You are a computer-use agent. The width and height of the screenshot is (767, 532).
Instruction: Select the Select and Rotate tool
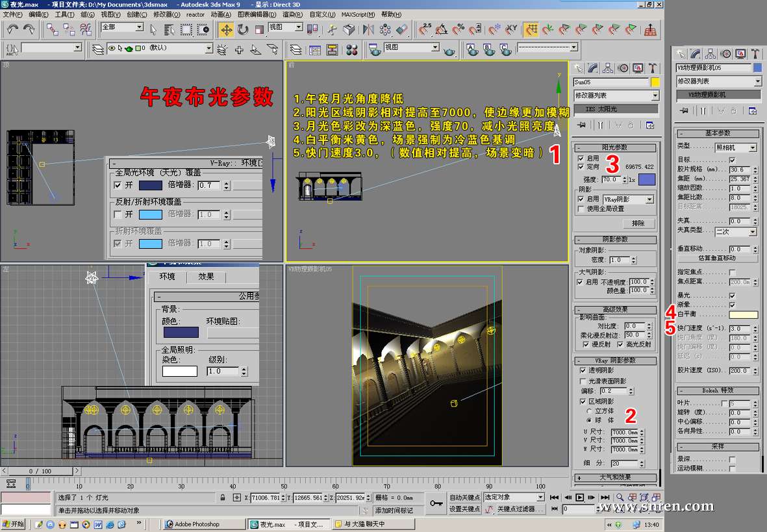pyautogui.click(x=243, y=29)
